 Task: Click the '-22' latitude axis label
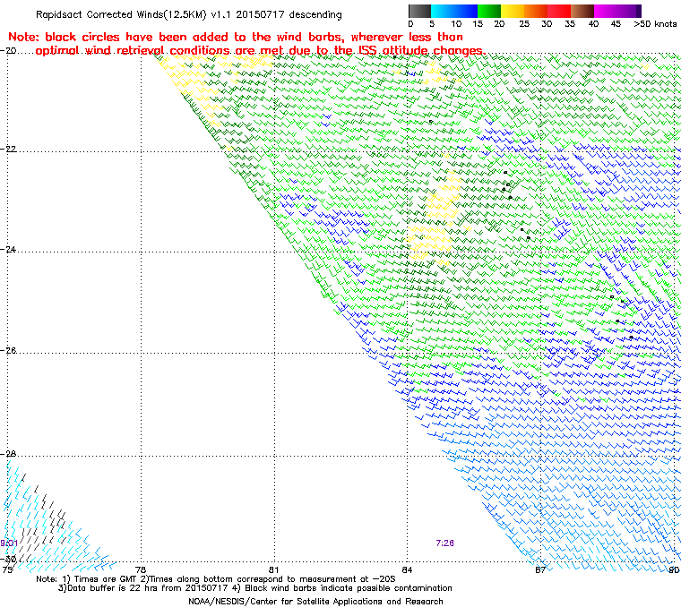pyautogui.click(x=8, y=149)
